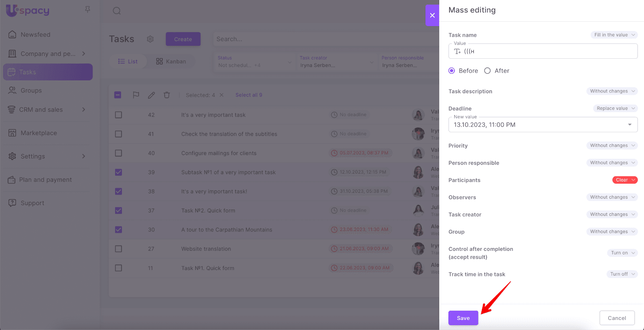Image resolution: width=644 pixels, height=330 pixels.
Task: Open task 'A tour to the Carpathian Mountains'
Action: click(227, 230)
